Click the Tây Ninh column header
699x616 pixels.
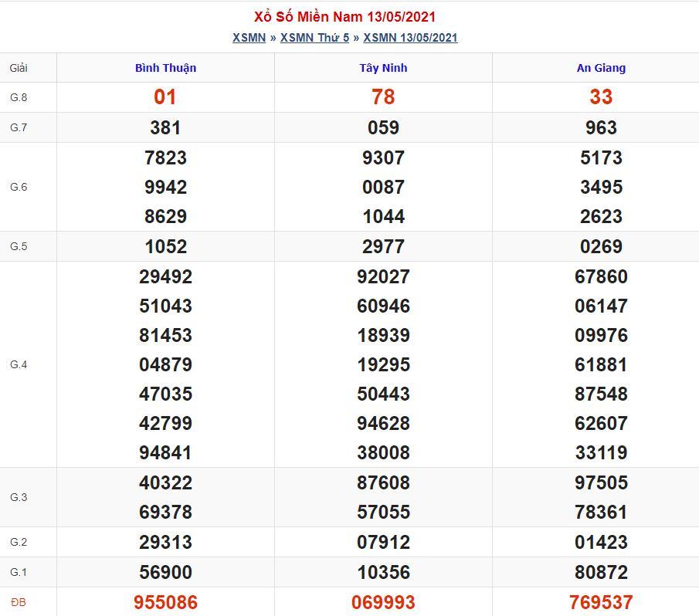383,68
